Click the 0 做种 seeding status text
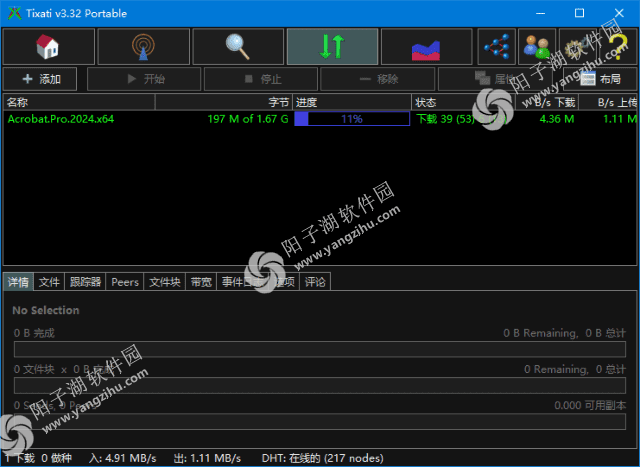The width and height of the screenshot is (640, 467). pos(57,458)
